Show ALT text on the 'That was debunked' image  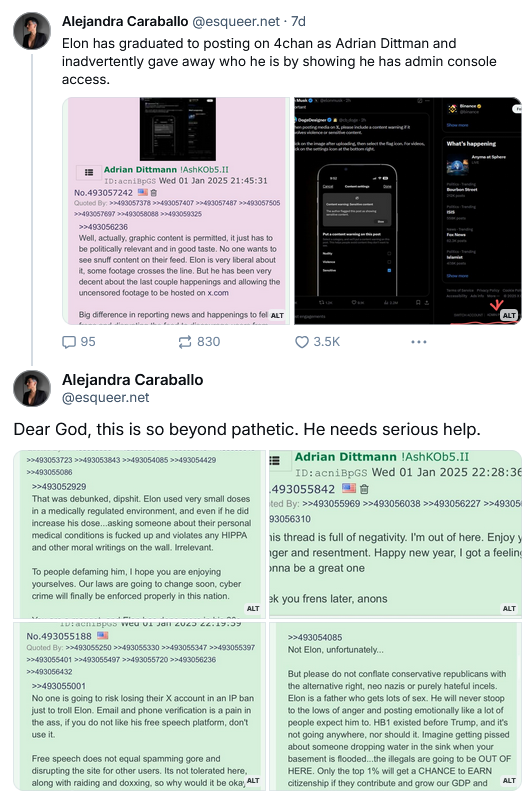253,608
